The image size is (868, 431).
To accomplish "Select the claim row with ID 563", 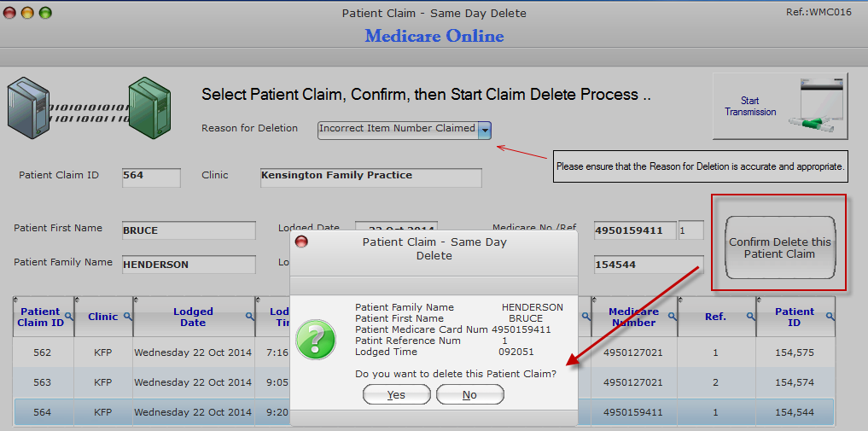I will coord(423,382).
